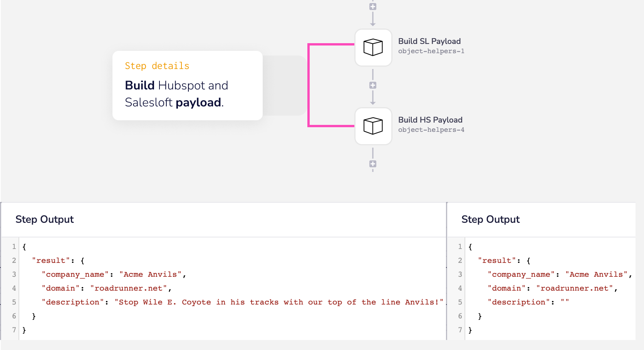Click "roadrunner.net" value in right output
This screenshot has width=644, height=350.
coord(574,288)
